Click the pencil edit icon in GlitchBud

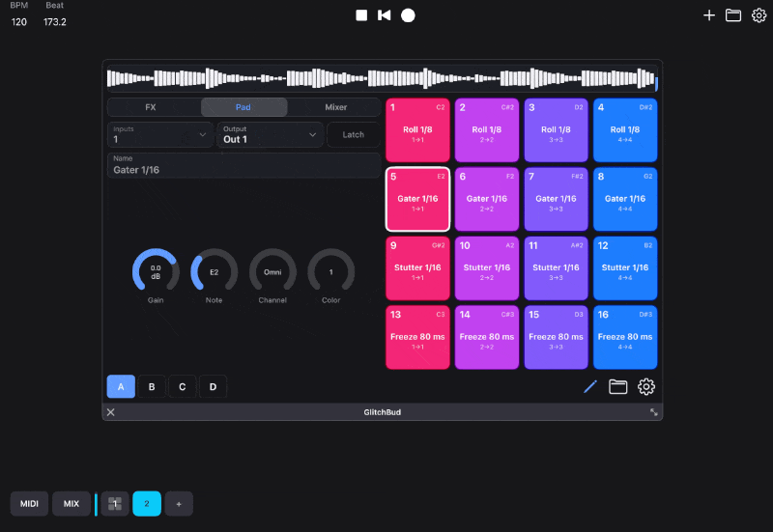point(590,386)
